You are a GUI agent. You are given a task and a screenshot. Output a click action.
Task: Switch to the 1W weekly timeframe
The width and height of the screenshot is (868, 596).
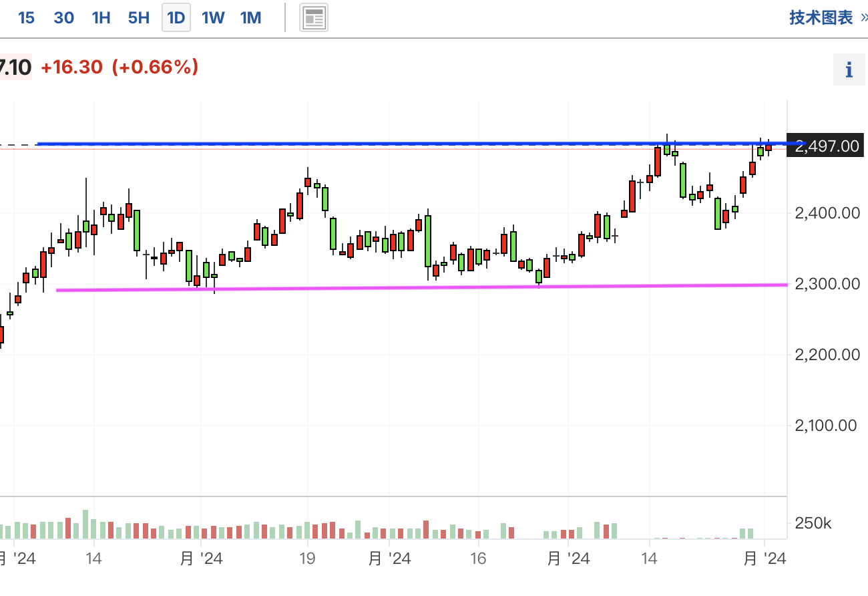pos(213,18)
